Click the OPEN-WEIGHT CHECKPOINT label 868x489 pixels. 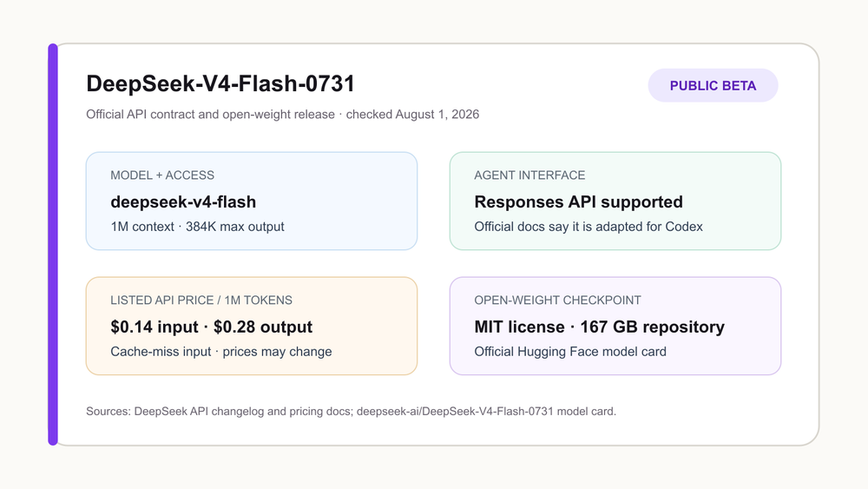click(557, 301)
